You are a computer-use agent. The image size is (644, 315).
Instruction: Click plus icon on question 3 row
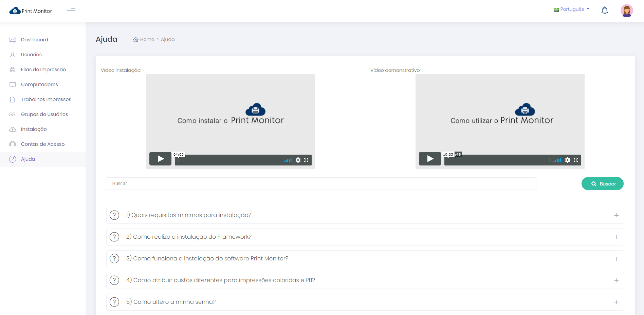point(617,259)
